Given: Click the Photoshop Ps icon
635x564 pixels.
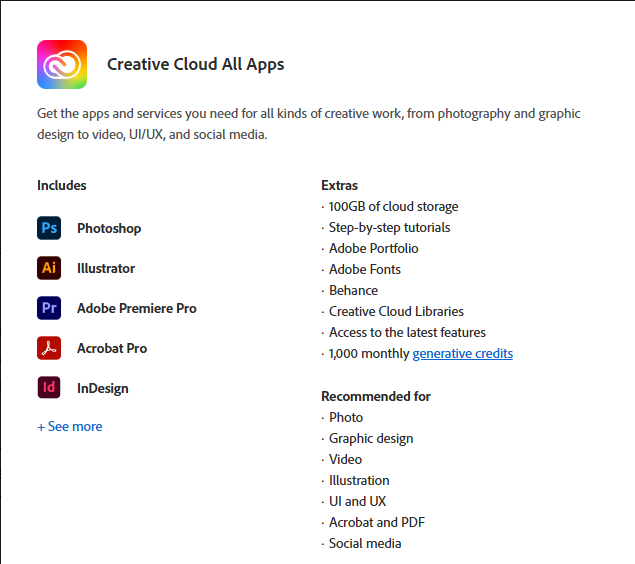Looking at the screenshot, I should point(49,228).
